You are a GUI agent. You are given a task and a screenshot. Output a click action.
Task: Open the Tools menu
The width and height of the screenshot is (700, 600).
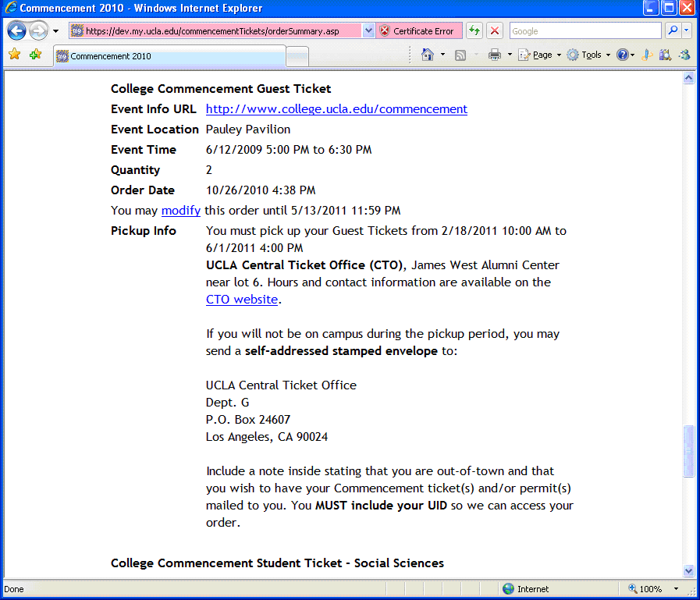[588, 55]
